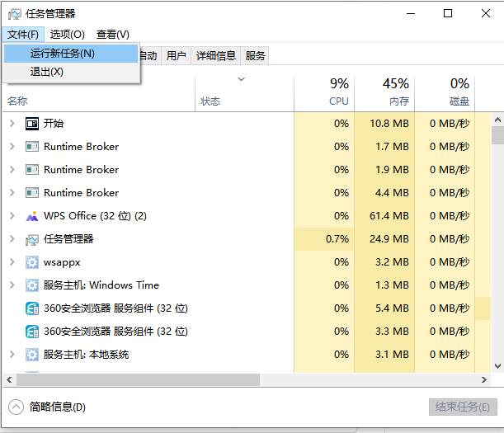504x433 pixels.
Task: Click the disabled 结束任务(E) button
Action: pos(463,407)
